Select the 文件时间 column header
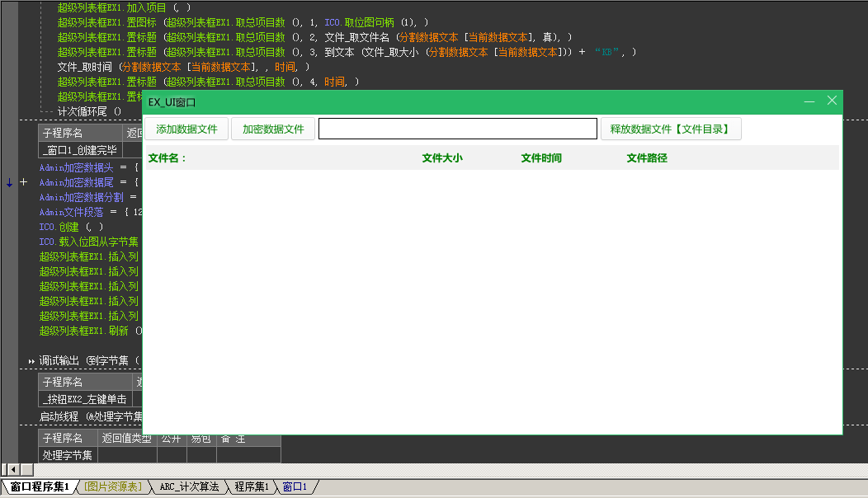This screenshot has height=498, width=868. pyautogui.click(x=540, y=158)
